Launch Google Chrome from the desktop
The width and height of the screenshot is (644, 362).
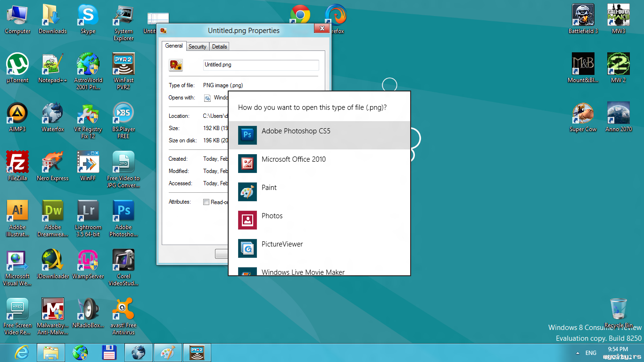(x=300, y=15)
